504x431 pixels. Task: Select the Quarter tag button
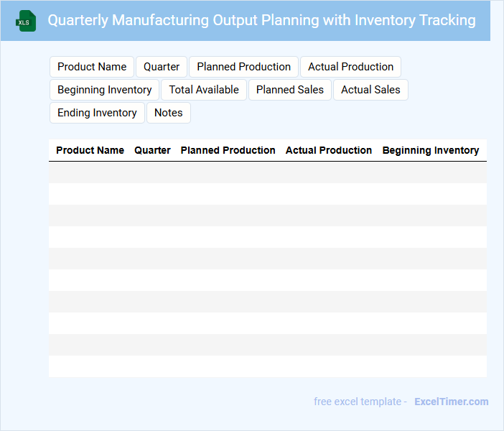tap(162, 67)
